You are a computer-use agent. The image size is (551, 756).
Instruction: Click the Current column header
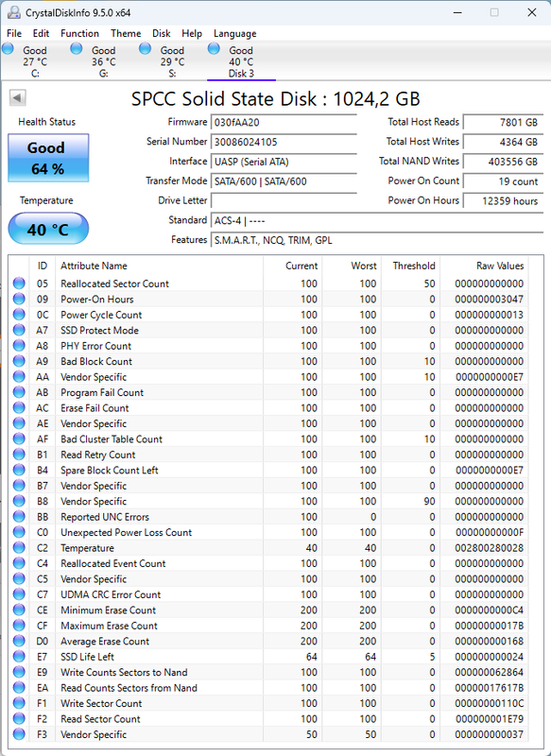(x=293, y=266)
